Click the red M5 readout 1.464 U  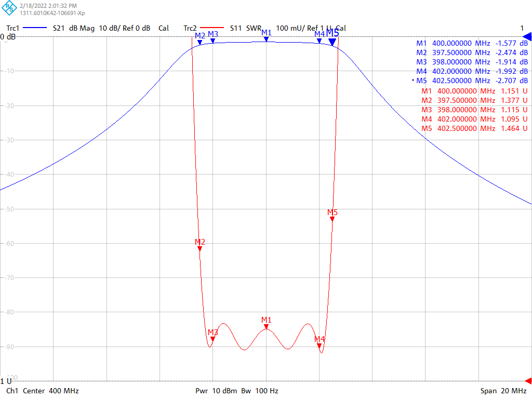[474, 128]
